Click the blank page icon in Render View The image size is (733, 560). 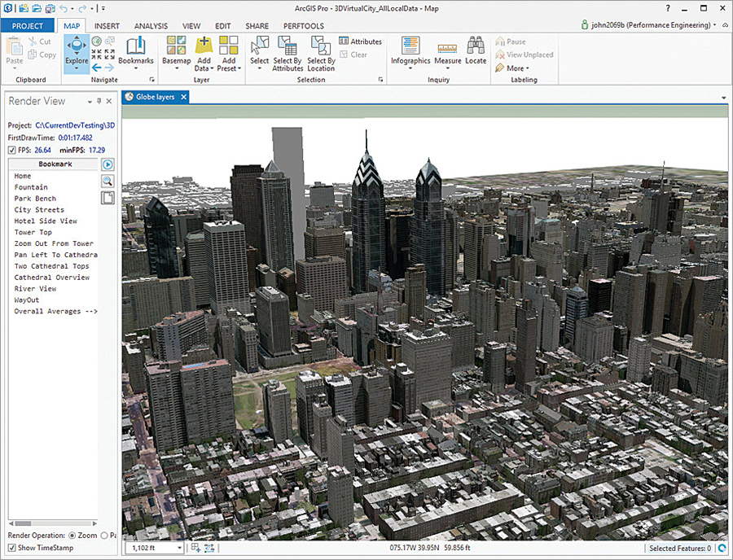click(108, 198)
